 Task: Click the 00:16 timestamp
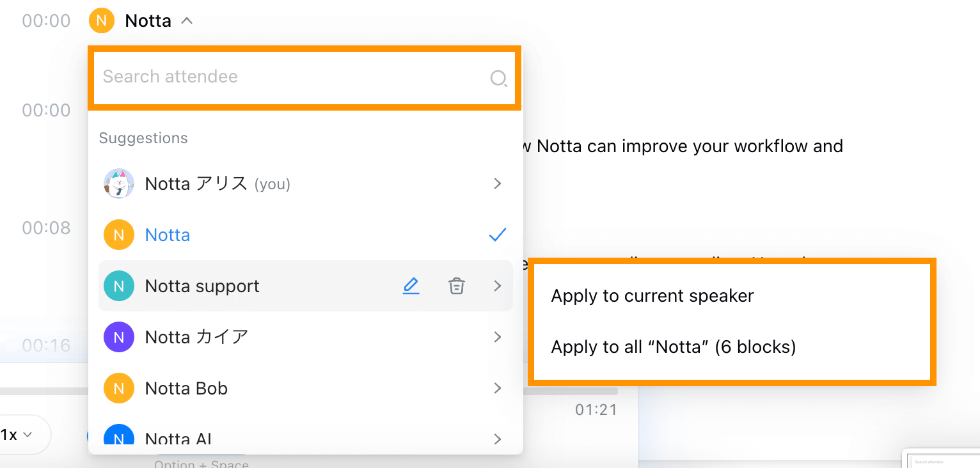click(46, 346)
